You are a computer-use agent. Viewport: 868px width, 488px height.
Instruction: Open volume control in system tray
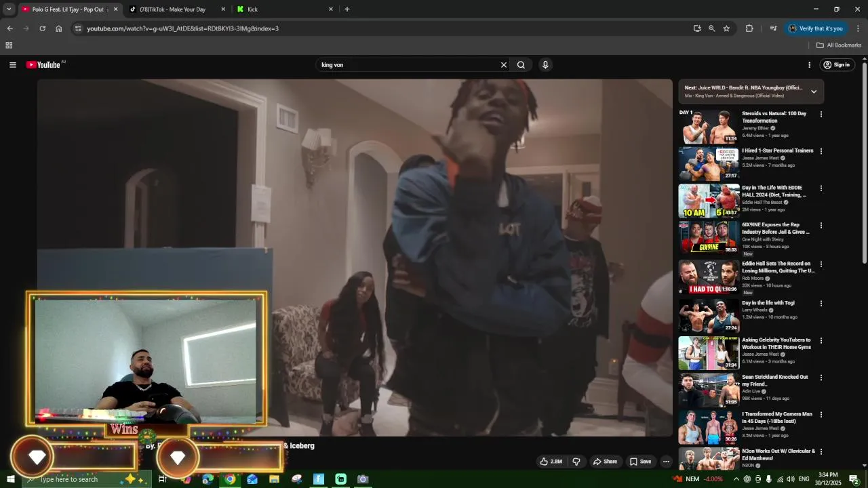[x=790, y=479]
